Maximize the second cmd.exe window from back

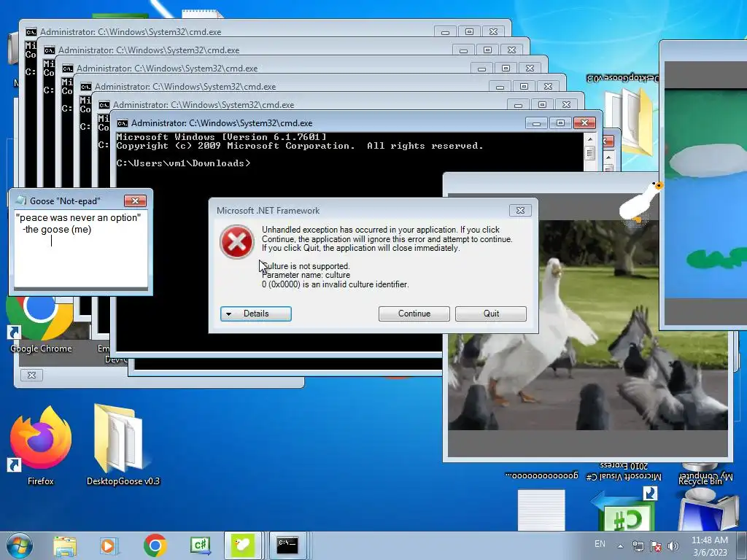pos(487,50)
